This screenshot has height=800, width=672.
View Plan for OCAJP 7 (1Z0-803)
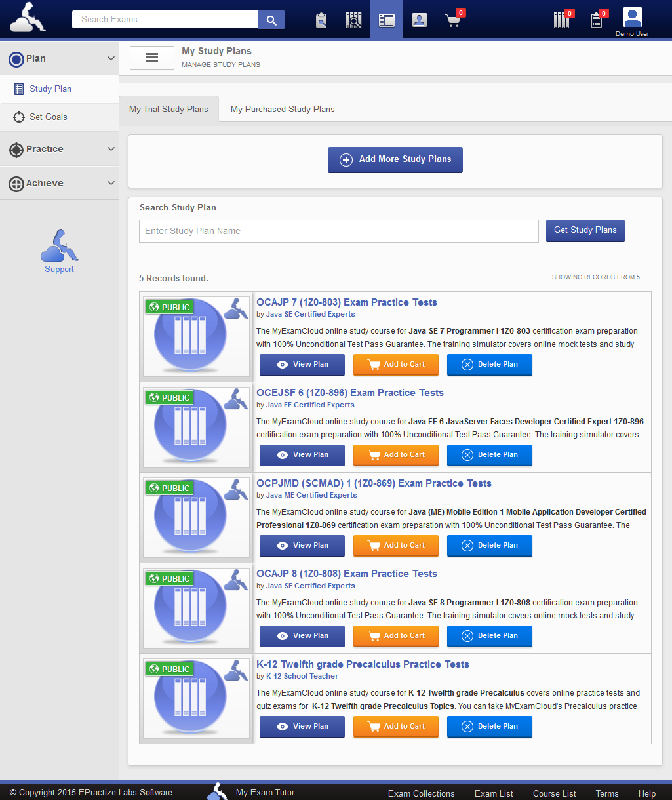coord(302,365)
